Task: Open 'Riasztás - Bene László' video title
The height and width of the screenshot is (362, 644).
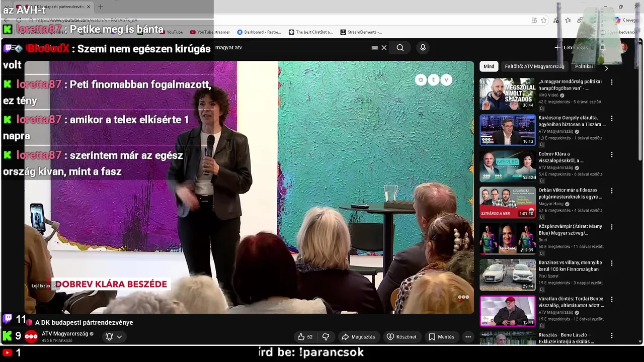Action: [x=566, y=338]
